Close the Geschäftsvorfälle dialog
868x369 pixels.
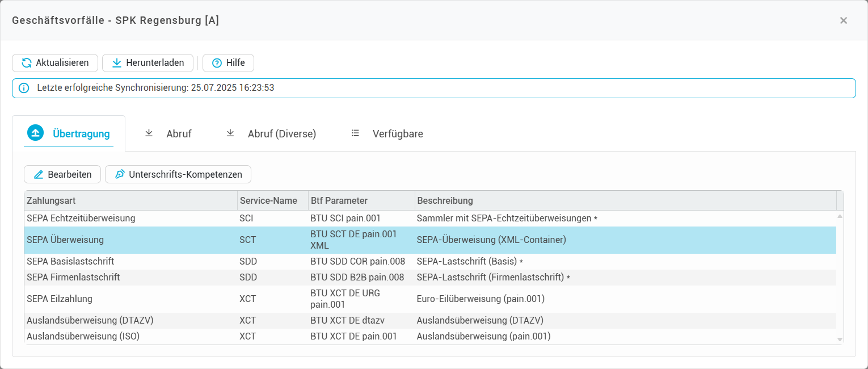843,20
